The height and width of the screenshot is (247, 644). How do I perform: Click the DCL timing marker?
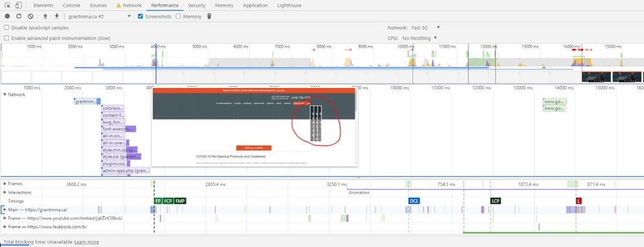(x=414, y=201)
